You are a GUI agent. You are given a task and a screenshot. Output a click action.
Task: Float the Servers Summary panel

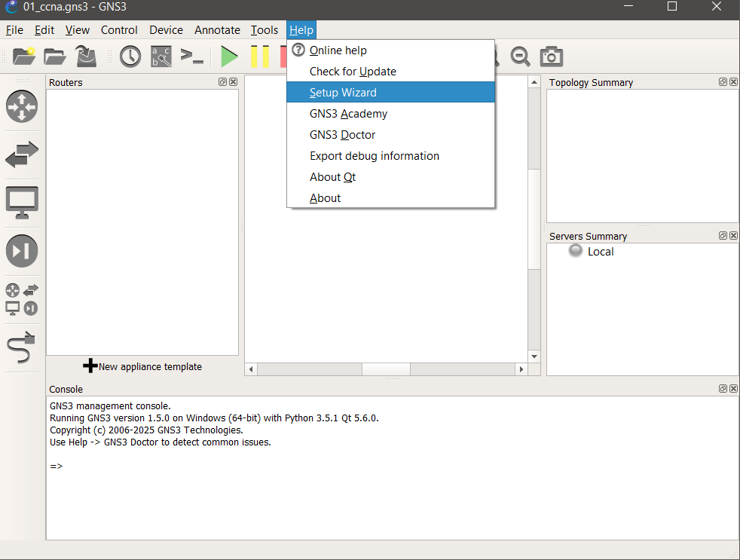point(723,235)
